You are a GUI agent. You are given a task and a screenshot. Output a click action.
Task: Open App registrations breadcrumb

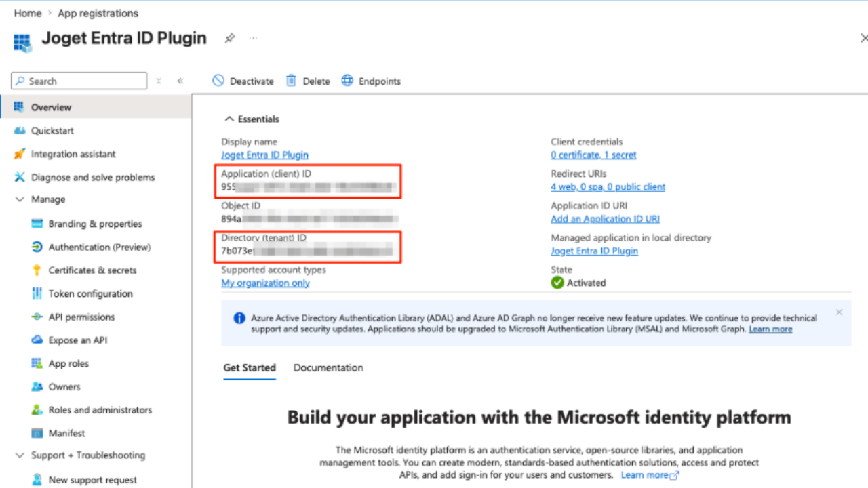(98, 13)
